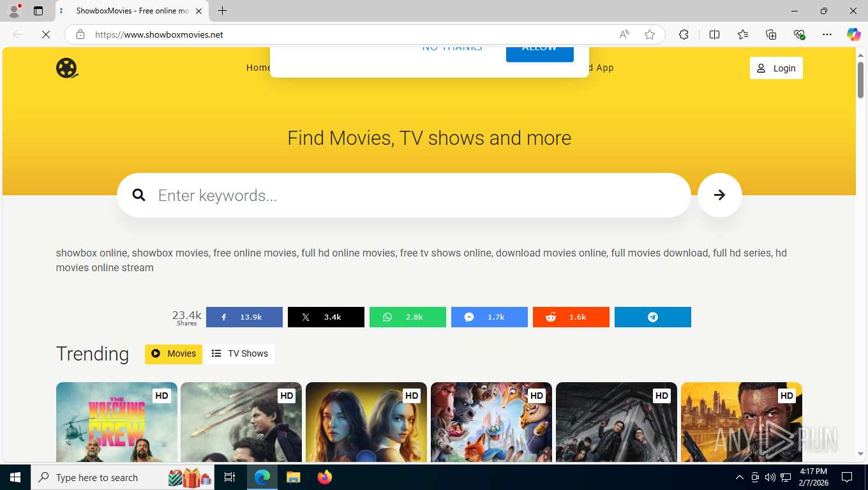Click the 23.4k Shares counter
Screen dimensions: 868x490
(x=187, y=318)
